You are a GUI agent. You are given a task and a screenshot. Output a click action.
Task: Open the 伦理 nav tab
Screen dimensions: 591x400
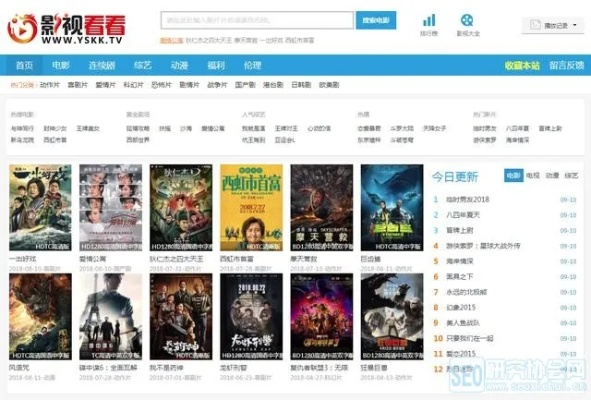coord(253,65)
